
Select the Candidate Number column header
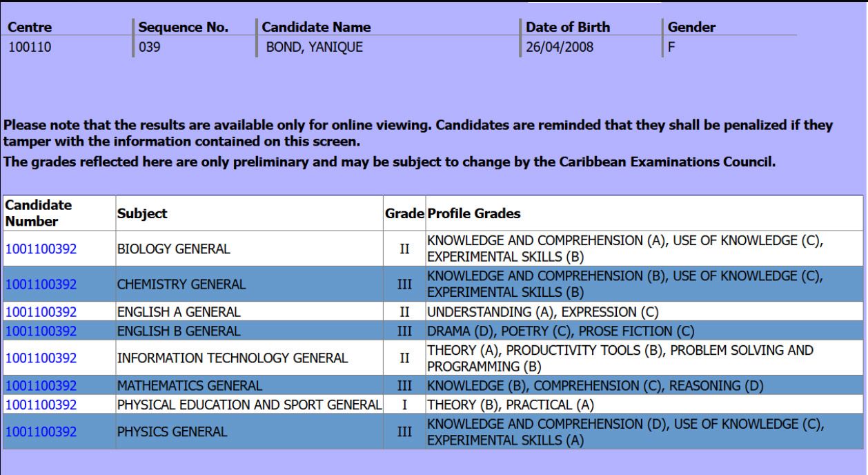click(x=39, y=213)
